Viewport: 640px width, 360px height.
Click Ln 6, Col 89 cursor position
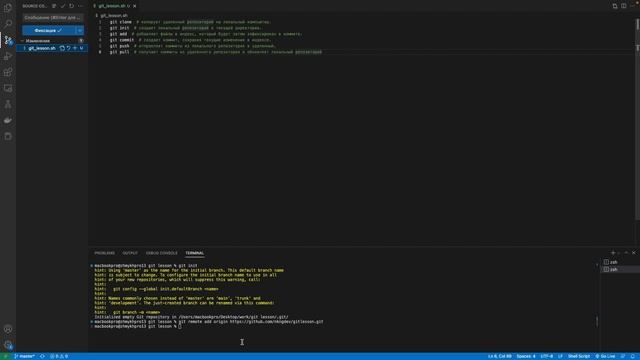point(500,356)
